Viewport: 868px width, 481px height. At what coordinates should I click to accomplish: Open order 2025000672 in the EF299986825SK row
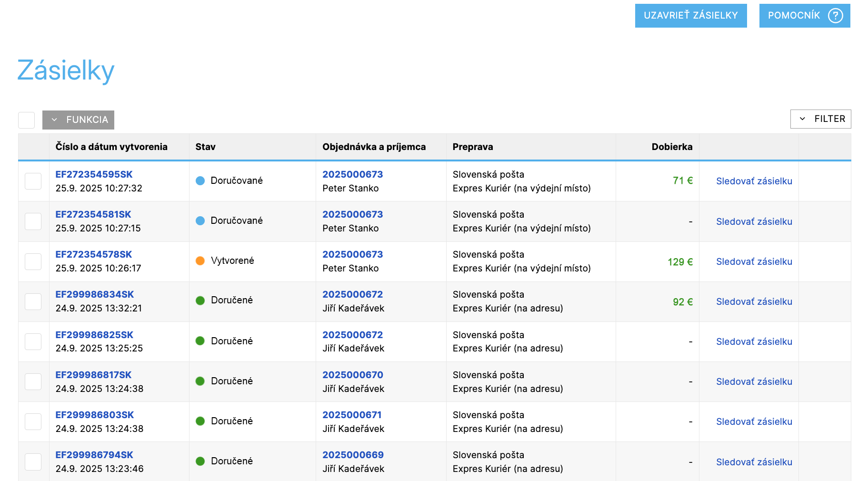[x=353, y=335]
